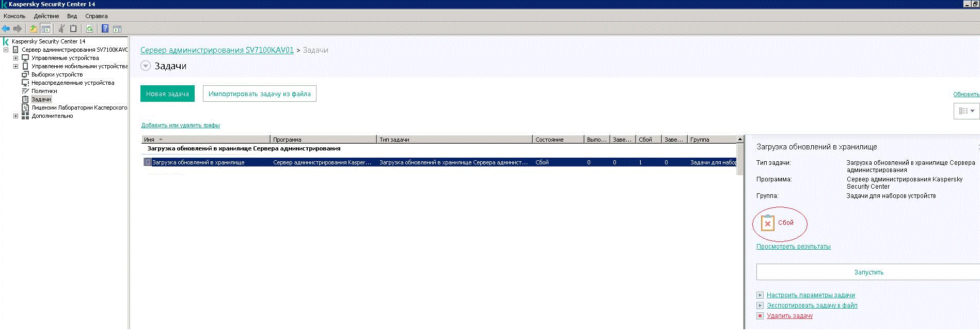Click the Новая задача button
Image resolution: width=980 pixels, height=335 pixels.
[x=167, y=94]
